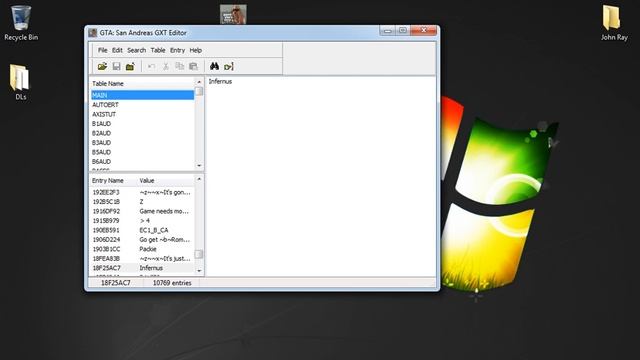Select entry 1916DF92
This screenshot has width=640, height=360.
[106, 211]
